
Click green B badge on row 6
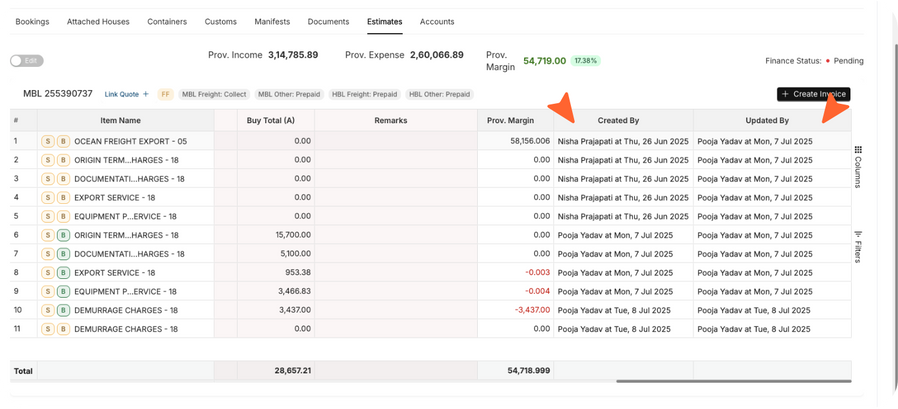[x=63, y=235]
